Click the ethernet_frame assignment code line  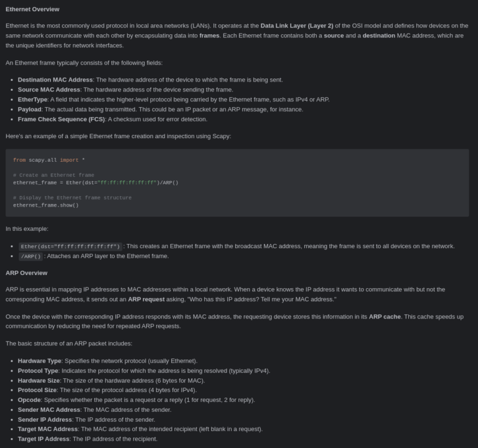(x=95, y=182)
